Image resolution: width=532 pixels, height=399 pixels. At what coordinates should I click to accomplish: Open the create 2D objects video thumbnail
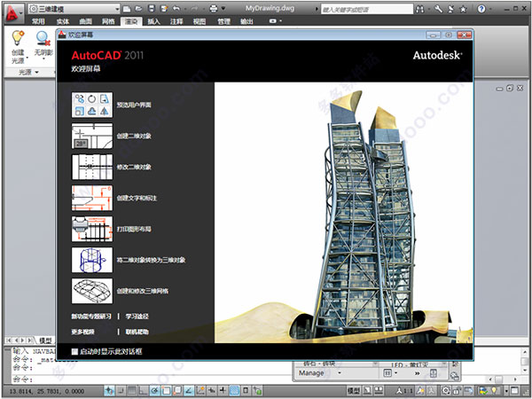click(92, 136)
